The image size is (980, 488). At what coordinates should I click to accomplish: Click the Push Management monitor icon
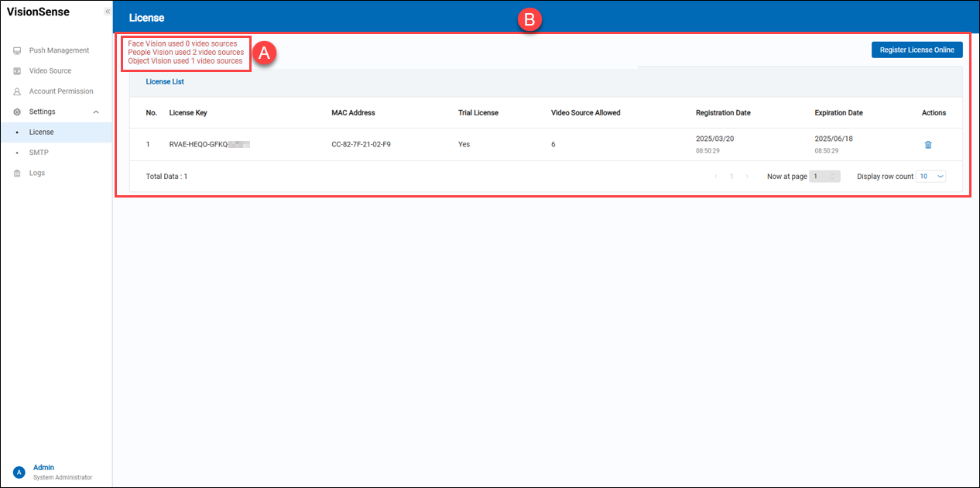(x=17, y=51)
